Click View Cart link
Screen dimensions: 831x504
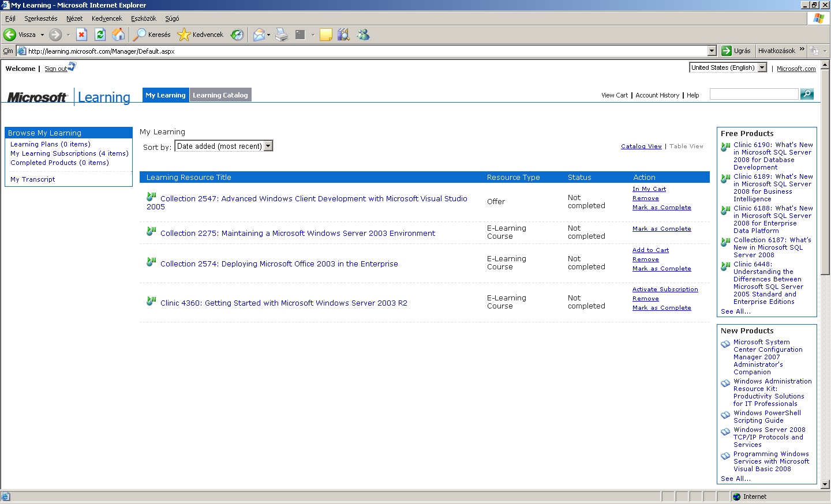[x=615, y=95]
